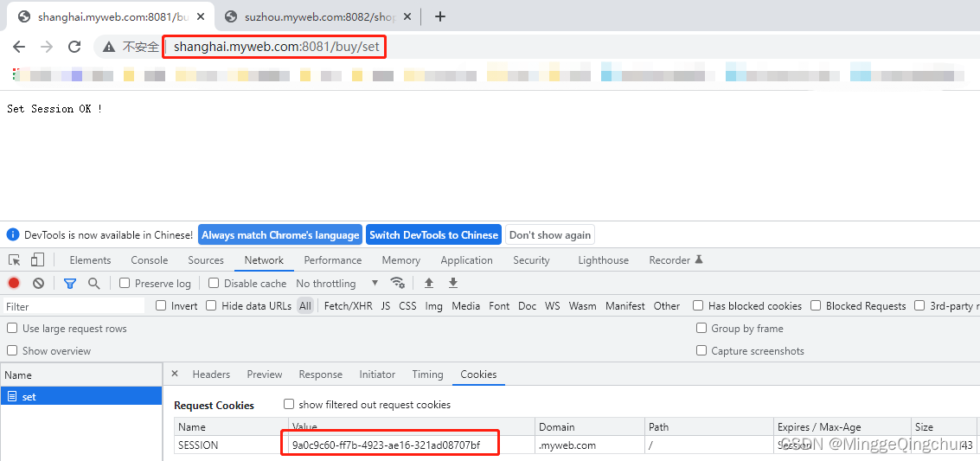Screen dimensions: 980x461
Task: Clear the network log
Action: coord(39,283)
